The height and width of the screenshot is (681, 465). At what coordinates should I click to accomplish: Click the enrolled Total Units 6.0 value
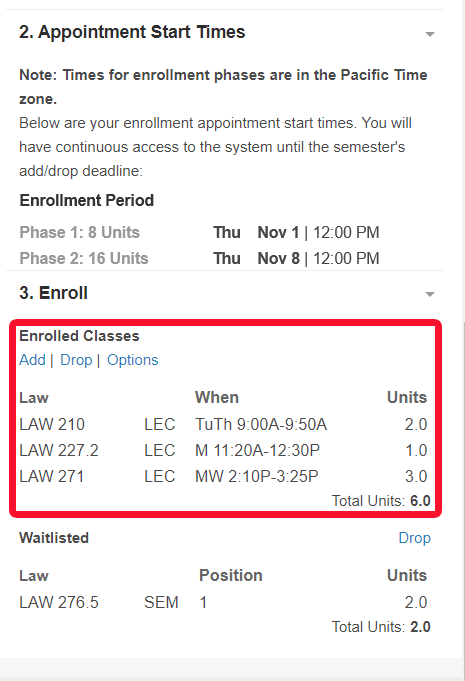(x=420, y=501)
